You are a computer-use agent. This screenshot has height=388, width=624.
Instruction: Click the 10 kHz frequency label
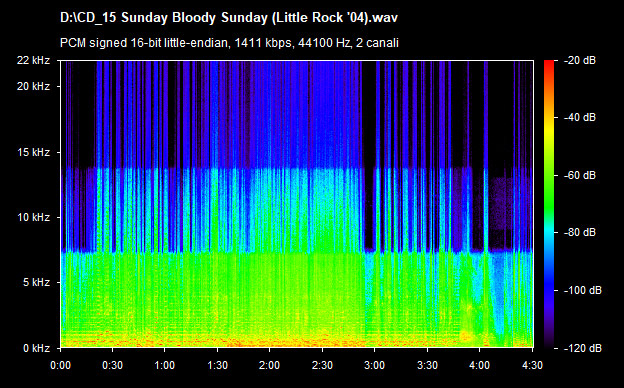pos(33,217)
